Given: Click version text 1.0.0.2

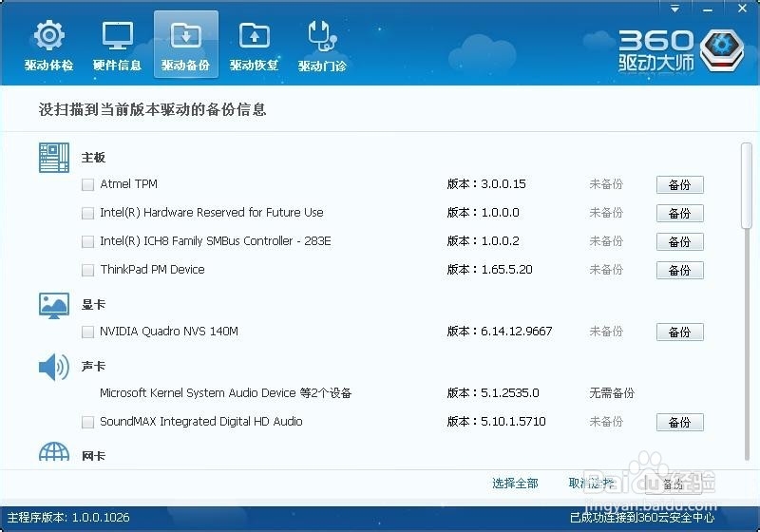Looking at the screenshot, I should (500, 240).
